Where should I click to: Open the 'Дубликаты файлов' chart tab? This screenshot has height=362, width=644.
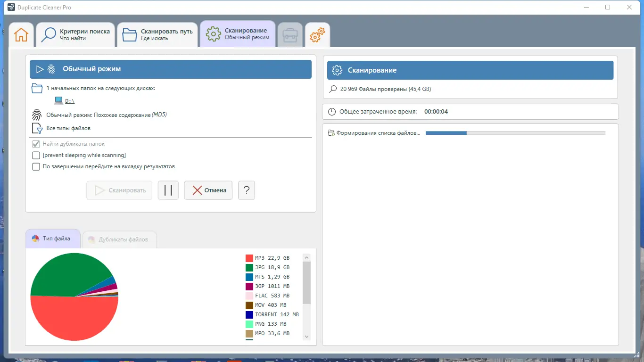click(119, 239)
